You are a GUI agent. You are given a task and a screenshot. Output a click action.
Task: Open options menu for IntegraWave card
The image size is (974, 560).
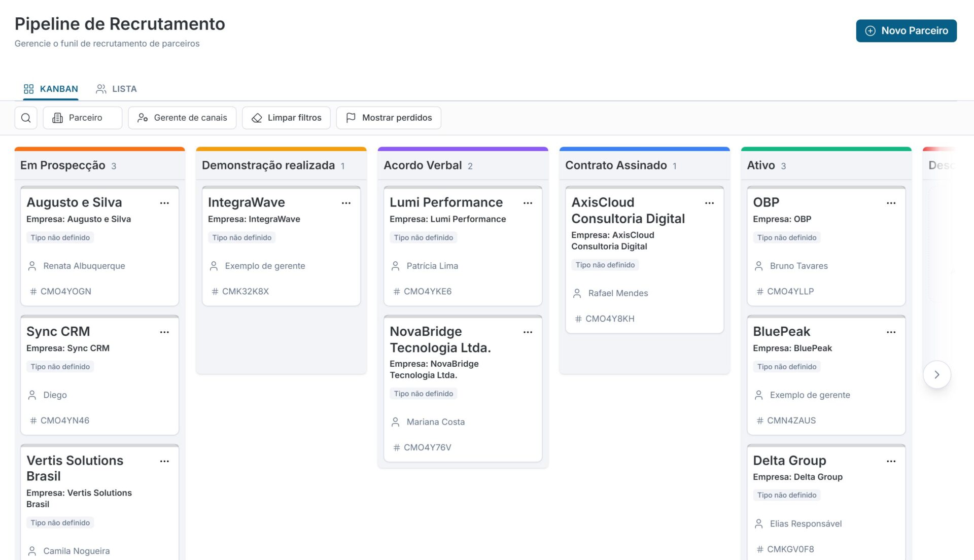coord(346,203)
